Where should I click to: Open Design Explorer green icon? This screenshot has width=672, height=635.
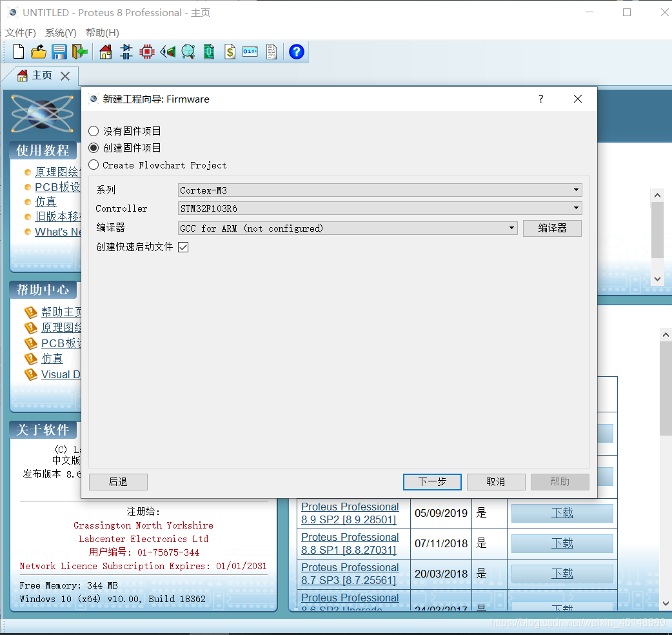point(209,52)
